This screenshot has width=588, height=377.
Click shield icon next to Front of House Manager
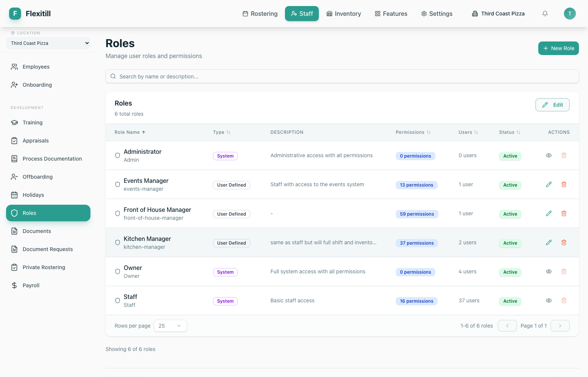click(118, 213)
